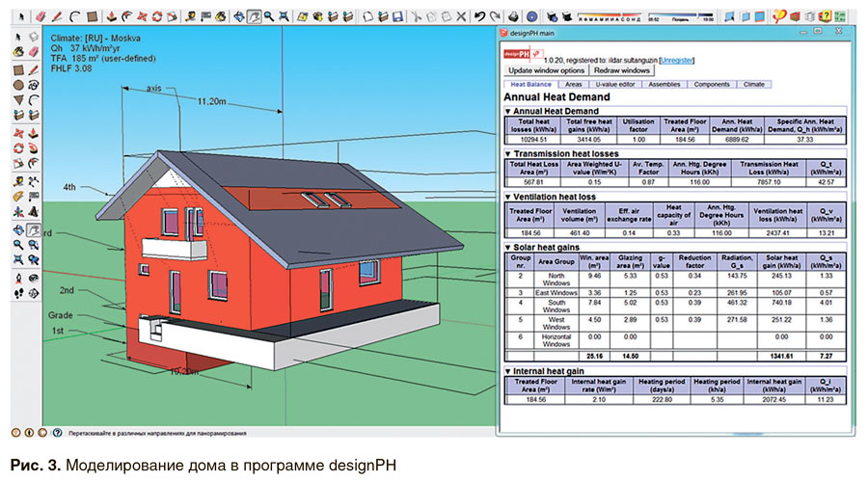Collapse the Annual Heat Demand section
The image size is (868, 482).
pyautogui.click(x=507, y=111)
